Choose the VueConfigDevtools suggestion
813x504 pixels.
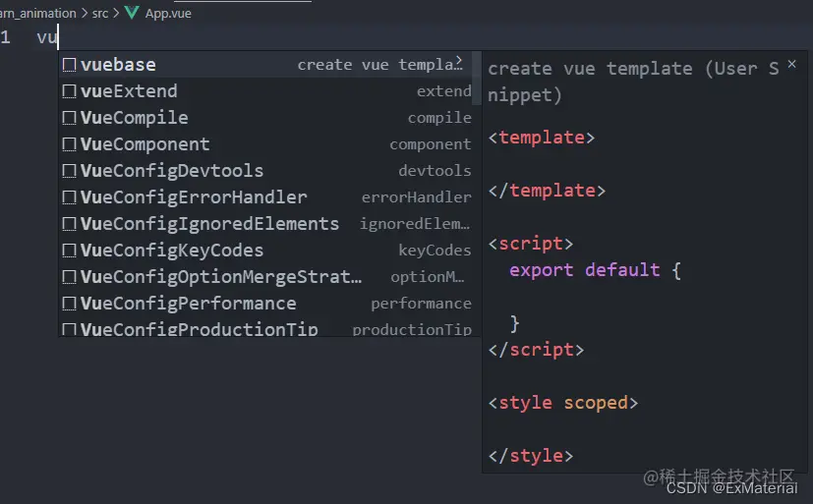265,170
